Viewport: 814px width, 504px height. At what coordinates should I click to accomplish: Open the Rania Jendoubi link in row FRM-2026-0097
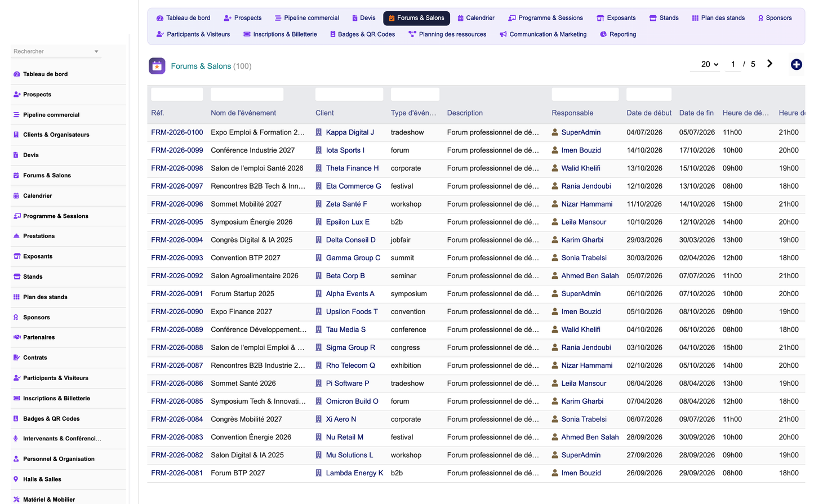pyautogui.click(x=586, y=186)
